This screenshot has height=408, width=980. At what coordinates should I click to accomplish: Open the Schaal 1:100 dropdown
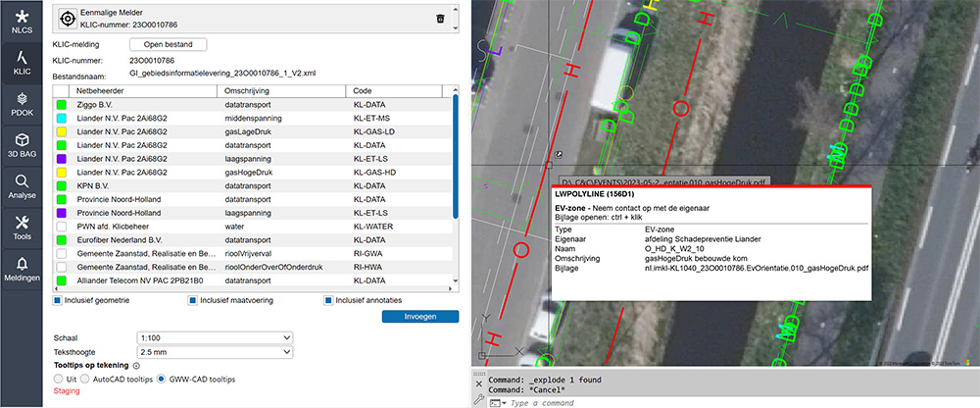coord(215,337)
